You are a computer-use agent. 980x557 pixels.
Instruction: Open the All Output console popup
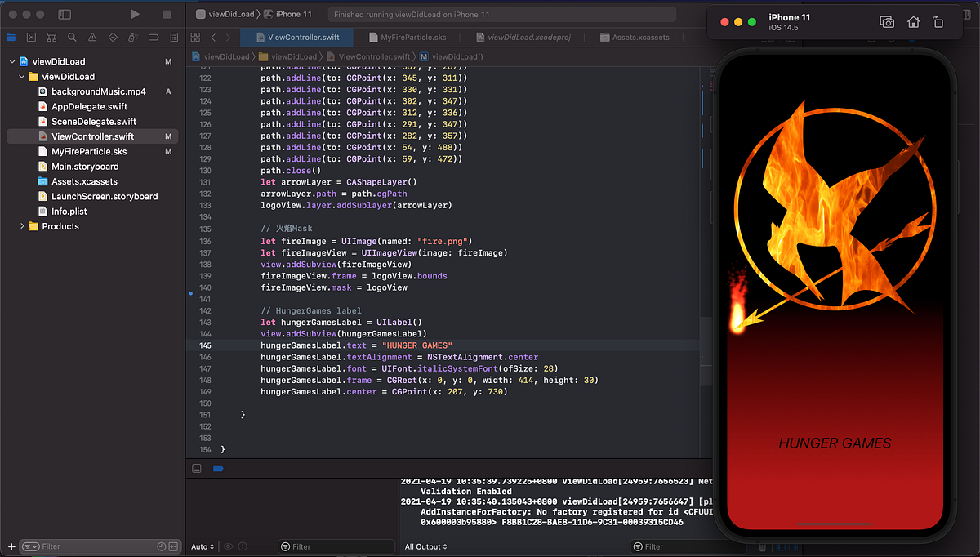[428, 546]
